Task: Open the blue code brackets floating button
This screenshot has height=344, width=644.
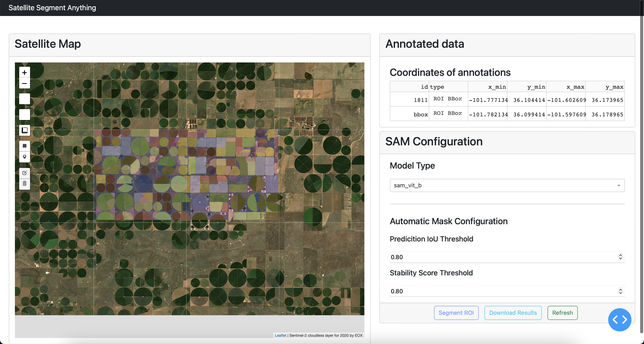Action: point(619,319)
